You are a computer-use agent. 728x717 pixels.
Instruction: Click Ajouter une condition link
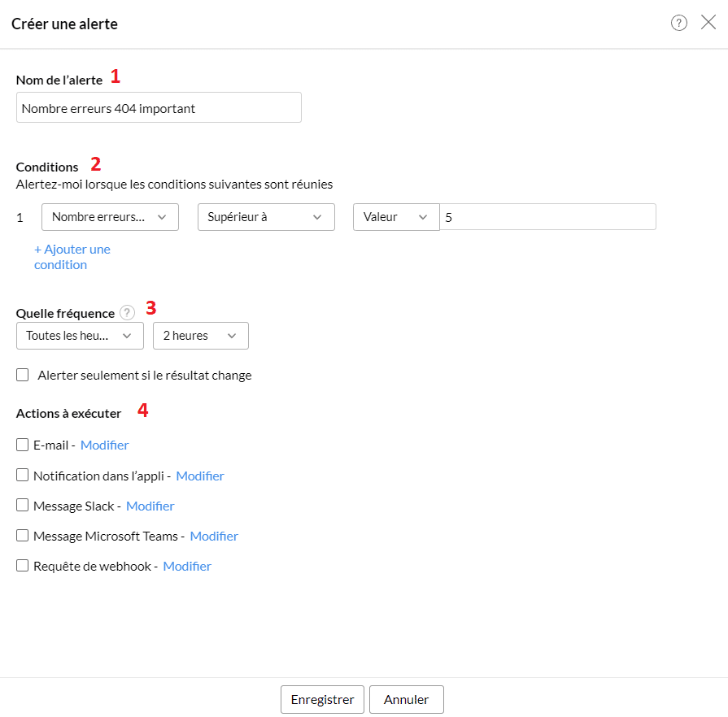[72, 257]
